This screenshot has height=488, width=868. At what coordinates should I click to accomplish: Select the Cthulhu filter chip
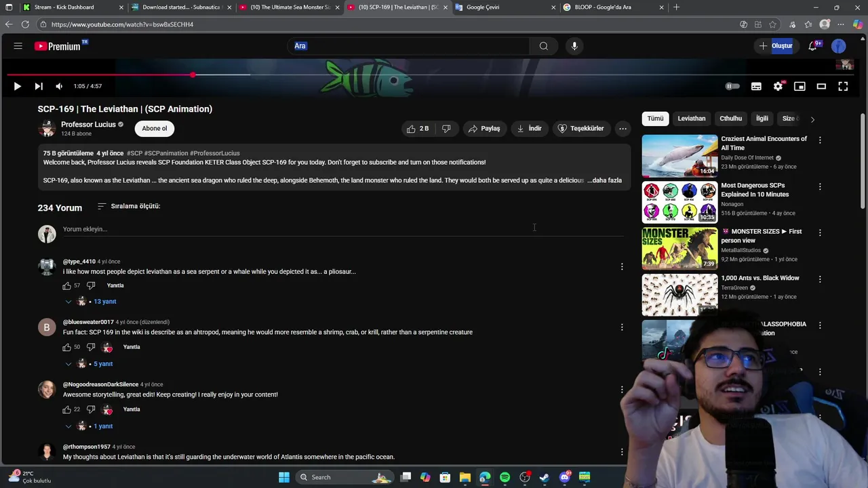(x=730, y=119)
